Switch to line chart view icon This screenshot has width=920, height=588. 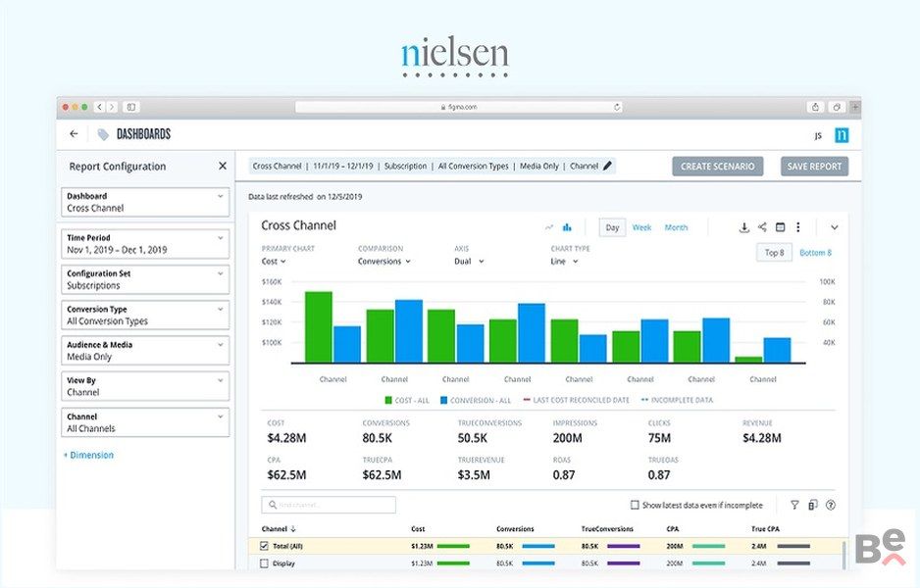click(549, 227)
